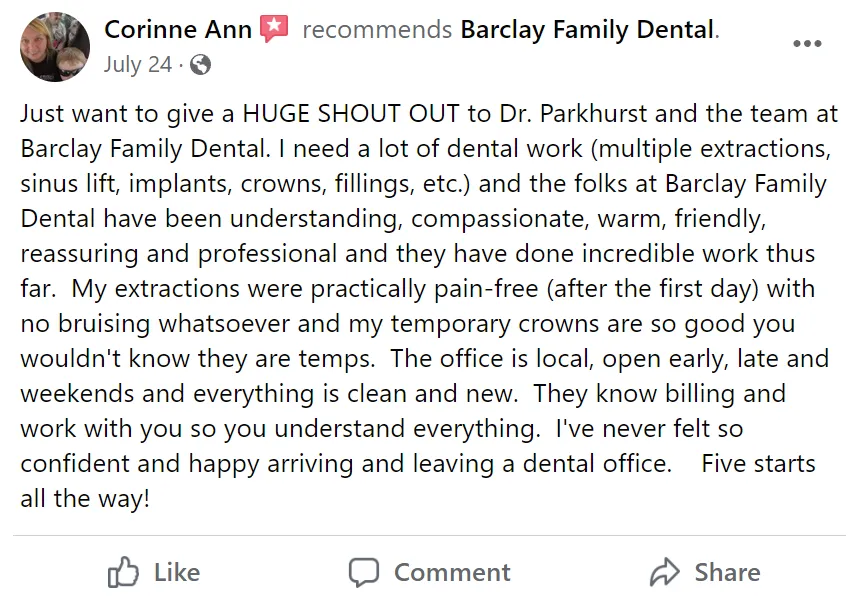Click the Share text label
Viewport: 861px width, 613px height.
tap(728, 572)
